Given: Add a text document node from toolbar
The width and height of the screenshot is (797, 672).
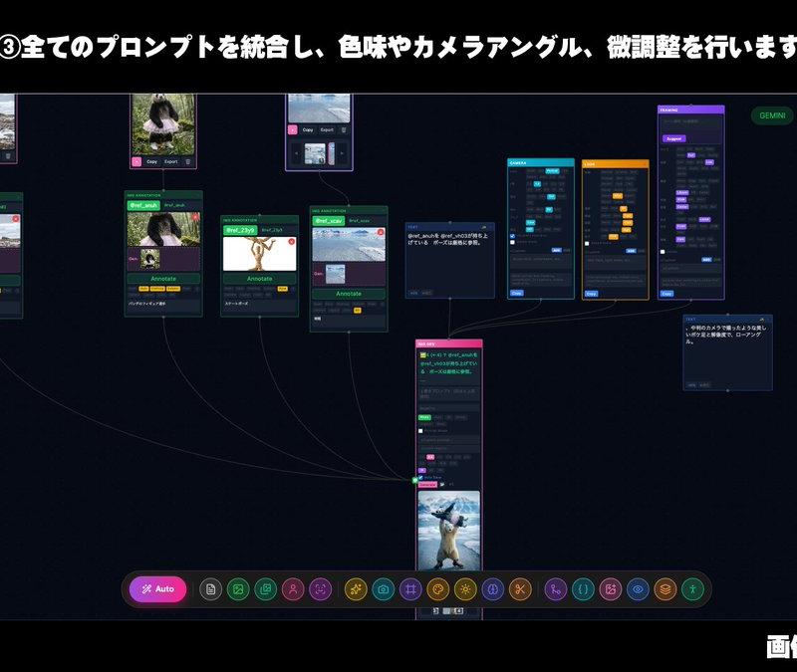Looking at the screenshot, I should point(211,589).
